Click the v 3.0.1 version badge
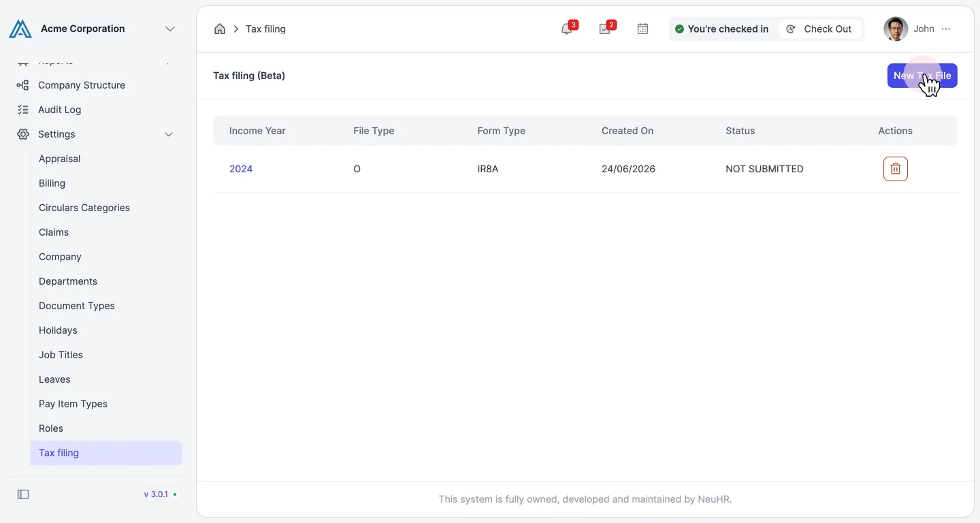The height and width of the screenshot is (523, 980). point(160,494)
